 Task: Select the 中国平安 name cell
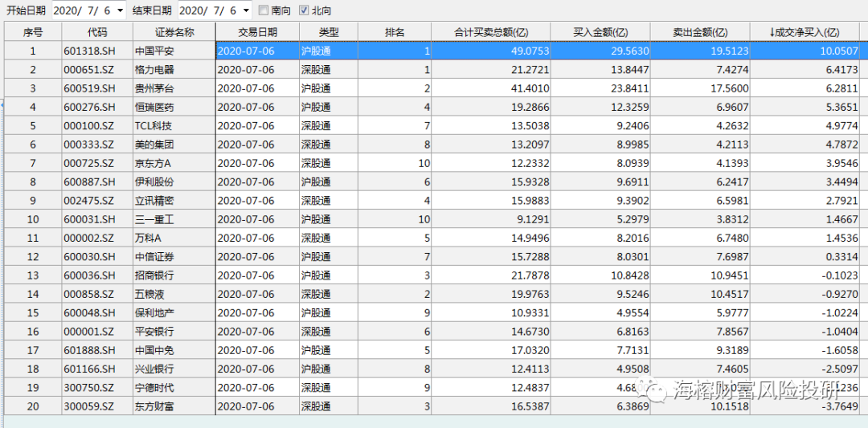click(x=174, y=51)
